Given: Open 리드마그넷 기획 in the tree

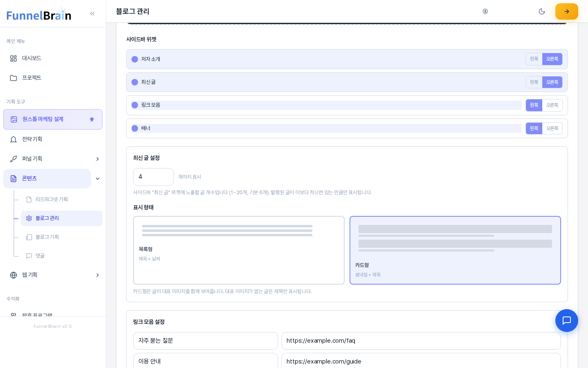Looking at the screenshot, I should pos(62,200).
